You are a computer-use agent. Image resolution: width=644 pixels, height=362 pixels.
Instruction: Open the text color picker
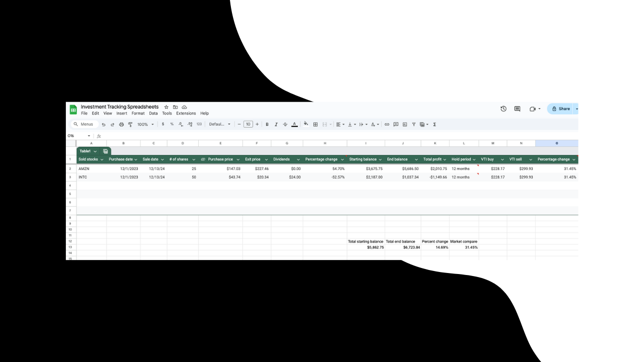[294, 124]
